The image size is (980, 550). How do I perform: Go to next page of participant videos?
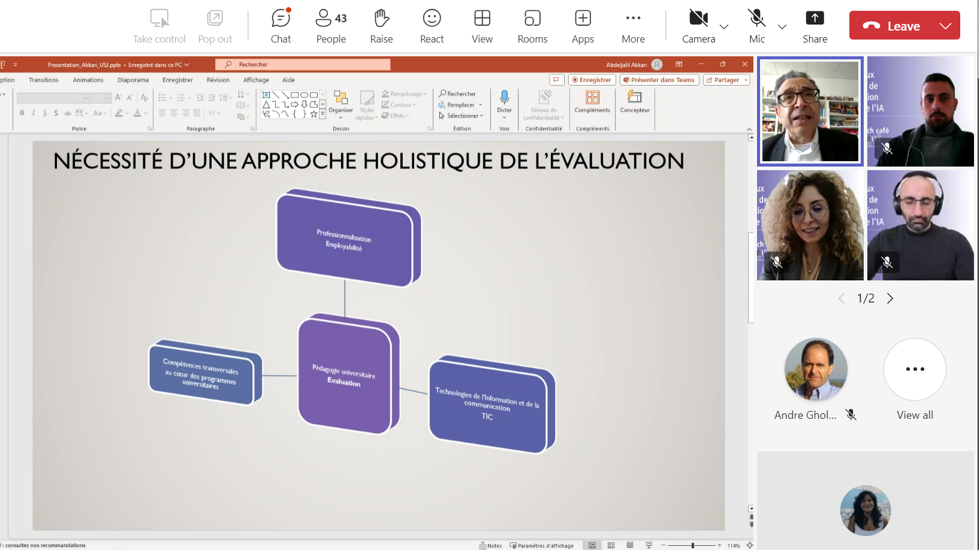(890, 298)
